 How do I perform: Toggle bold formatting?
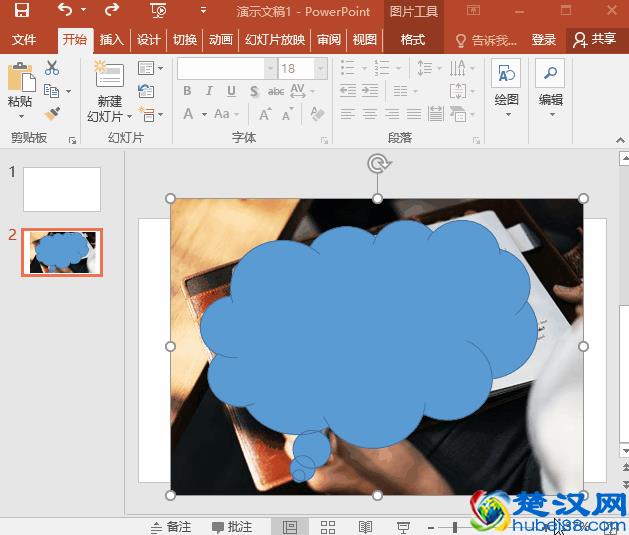(187, 91)
